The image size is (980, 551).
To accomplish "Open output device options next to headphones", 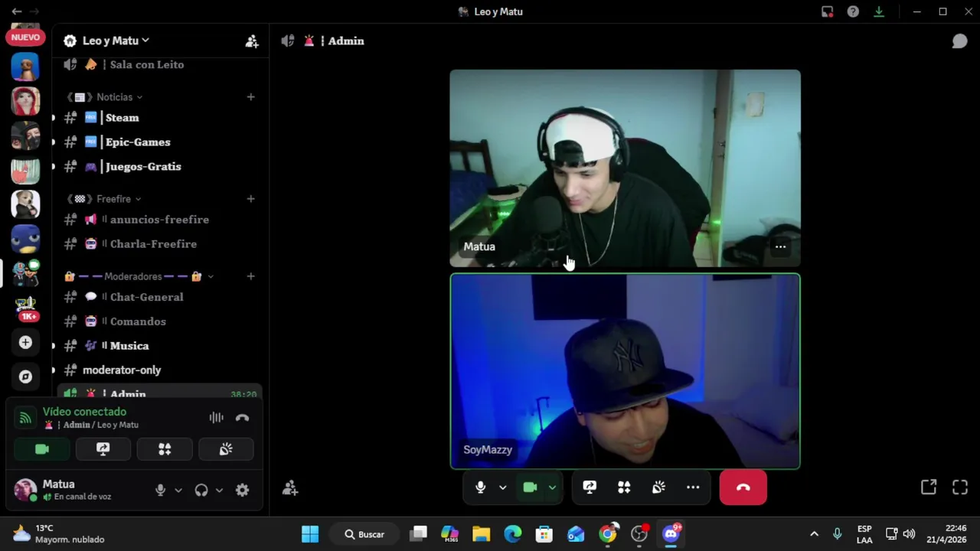I will click(219, 491).
